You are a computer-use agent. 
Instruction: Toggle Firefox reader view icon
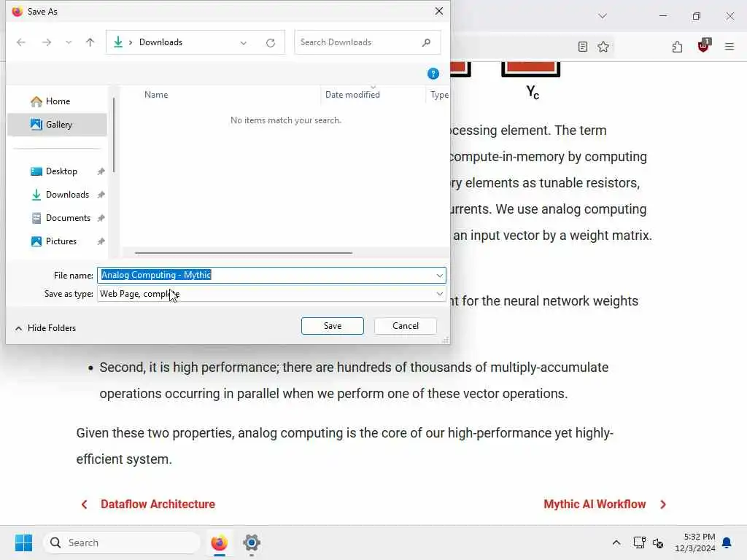583,47
